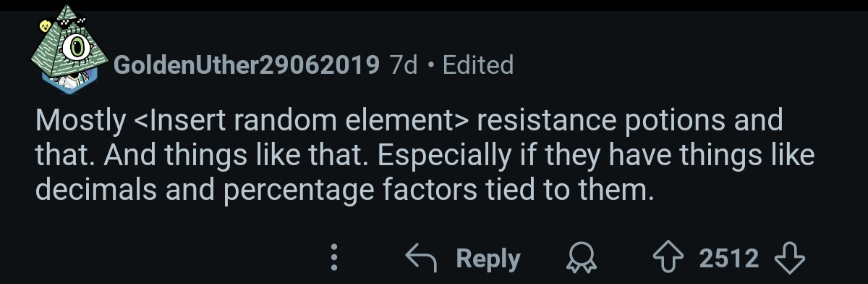Click the 2512 vote count

729,259
